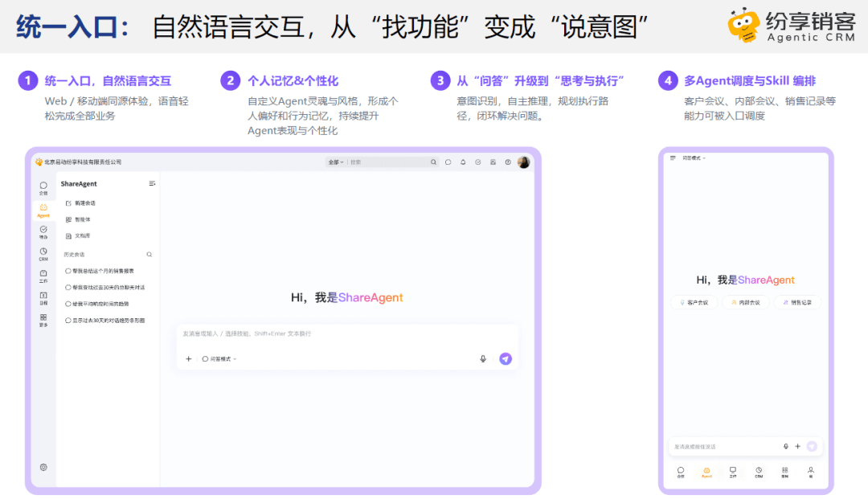
Task: Open 新建会话 in ShareAgent panel
Action: click(81, 203)
